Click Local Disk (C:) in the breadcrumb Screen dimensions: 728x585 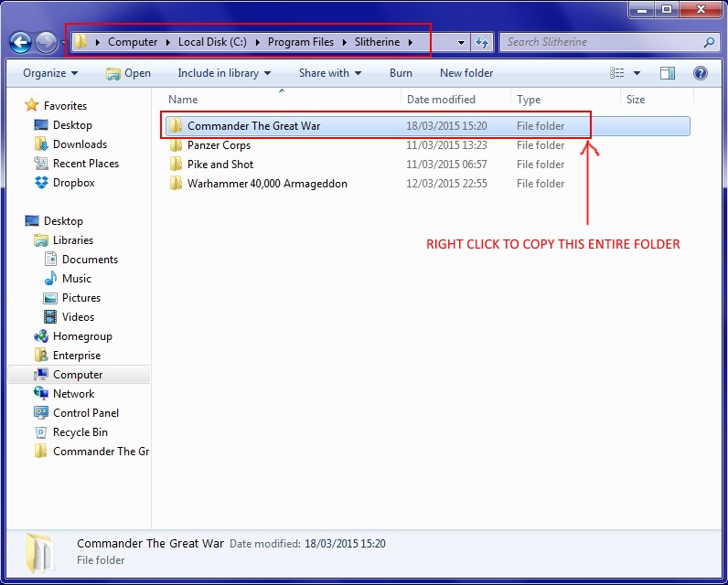tap(213, 42)
